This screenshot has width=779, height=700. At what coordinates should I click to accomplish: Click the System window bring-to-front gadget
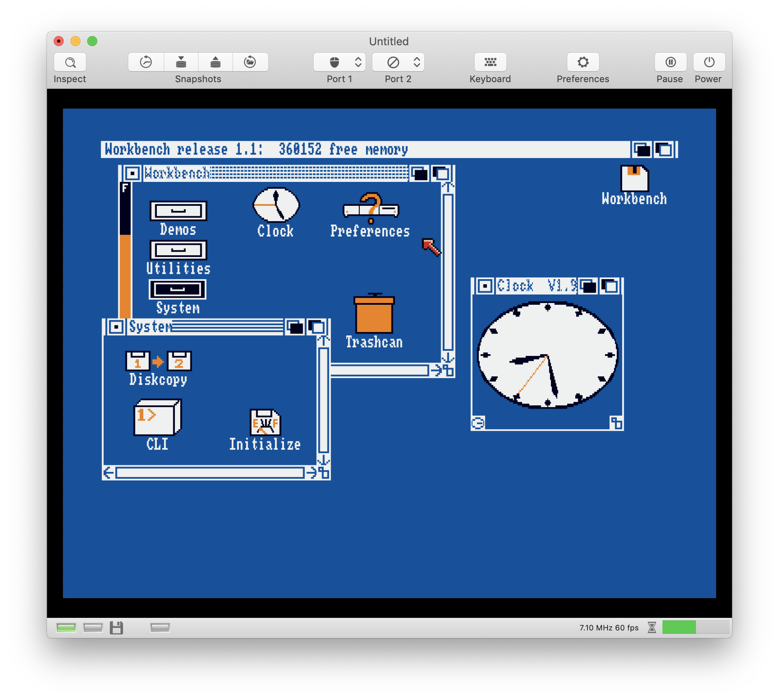[x=317, y=327]
